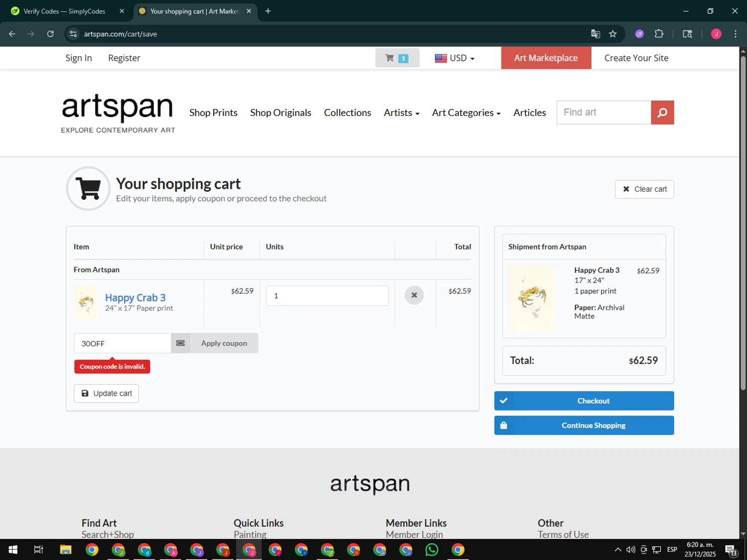Screen dimensions: 747x560
Task: View site information icon in address bar
Action: [73, 34]
